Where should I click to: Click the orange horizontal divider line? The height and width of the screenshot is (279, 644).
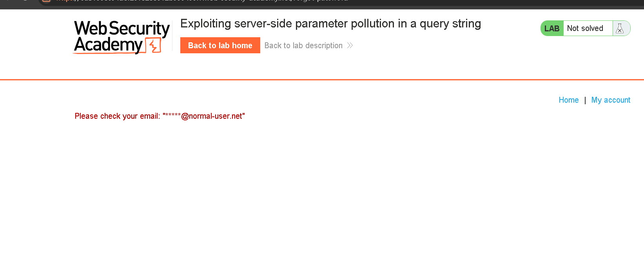tap(322, 80)
